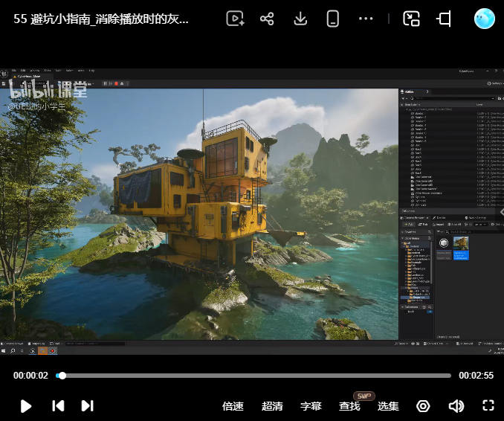Go to the previous video
504x421 pixels.
coord(58,406)
